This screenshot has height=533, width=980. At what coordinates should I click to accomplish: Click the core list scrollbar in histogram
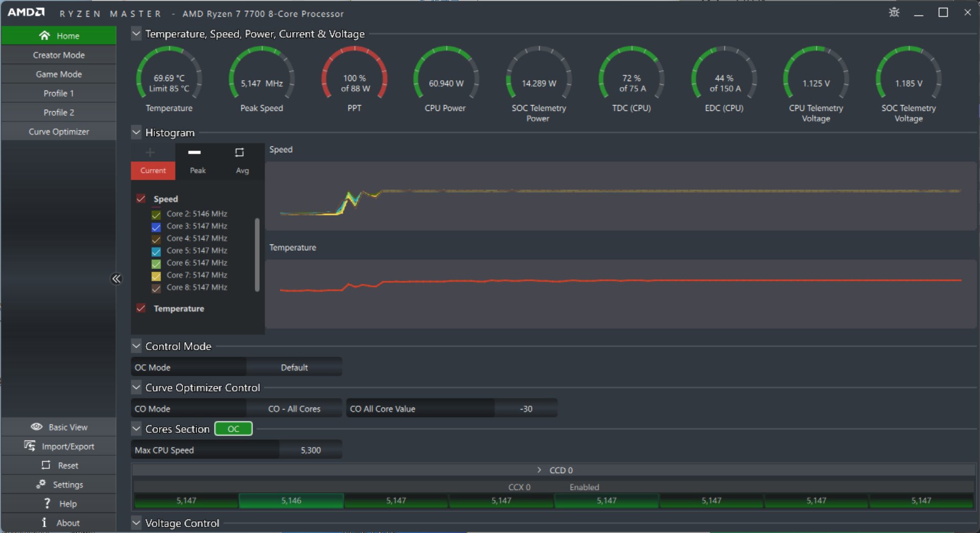coord(257,255)
